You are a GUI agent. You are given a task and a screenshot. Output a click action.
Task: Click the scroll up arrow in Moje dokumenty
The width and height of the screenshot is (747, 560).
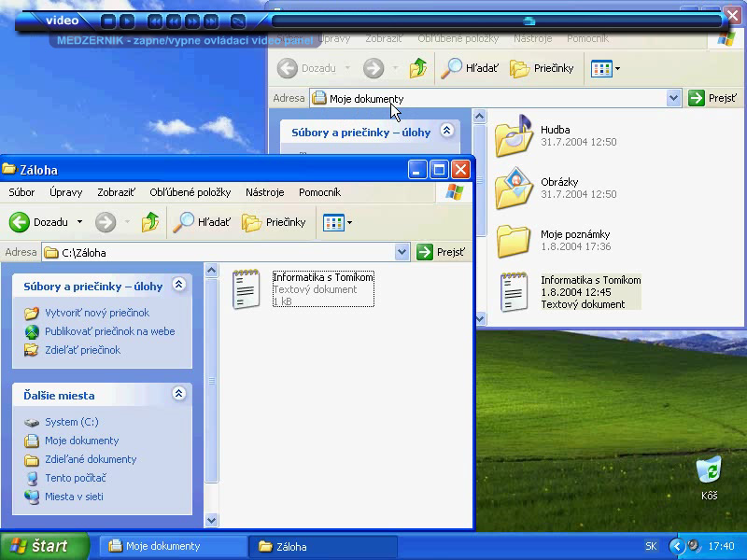point(480,116)
